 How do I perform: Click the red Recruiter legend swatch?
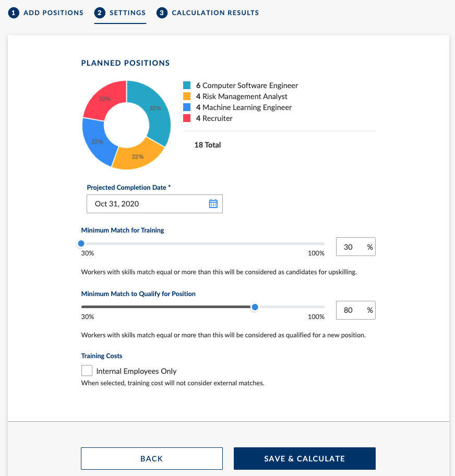(187, 118)
